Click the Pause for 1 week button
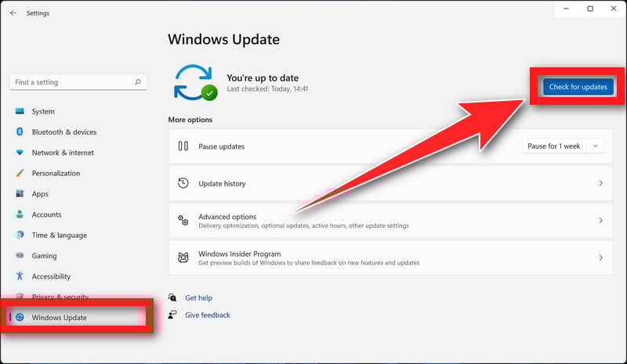The image size is (627, 364). (x=554, y=146)
